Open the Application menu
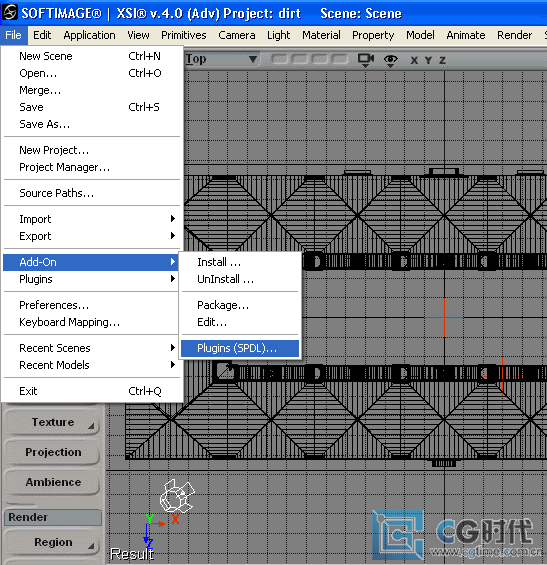 click(89, 35)
